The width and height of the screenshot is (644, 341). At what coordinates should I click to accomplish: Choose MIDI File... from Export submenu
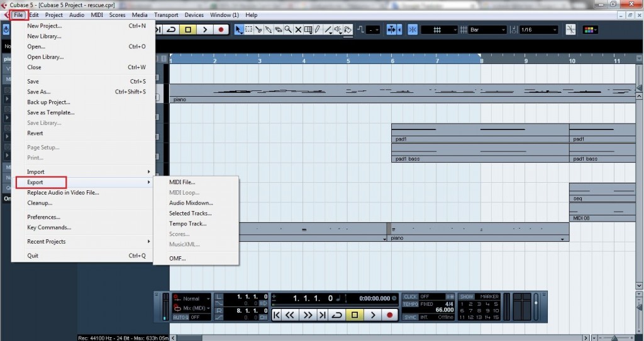coord(182,182)
